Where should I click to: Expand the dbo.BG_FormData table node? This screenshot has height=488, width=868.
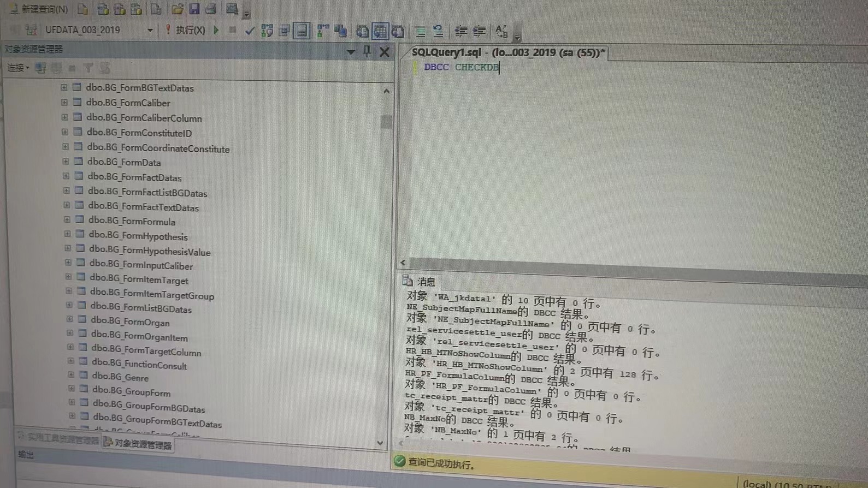click(66, 162)
